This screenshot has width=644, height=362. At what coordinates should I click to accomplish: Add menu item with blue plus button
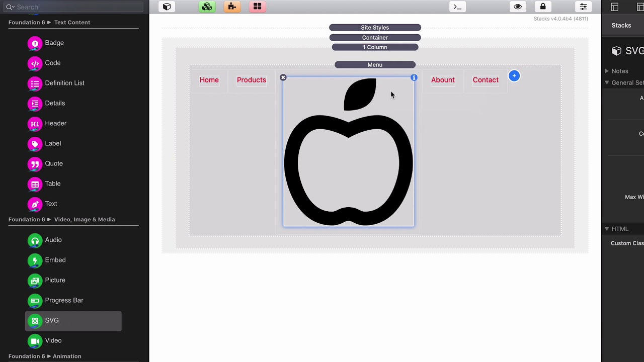coord(514,76)
